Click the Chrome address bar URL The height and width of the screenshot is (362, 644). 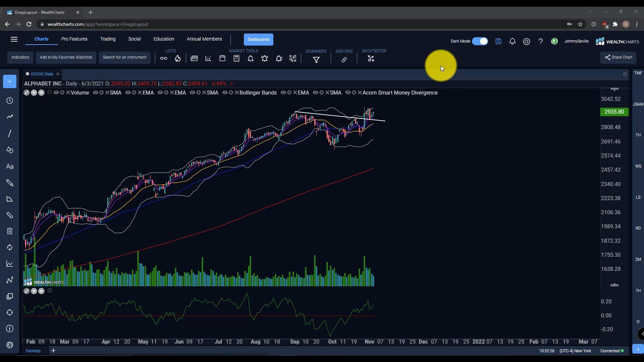[x=98, y=24]
